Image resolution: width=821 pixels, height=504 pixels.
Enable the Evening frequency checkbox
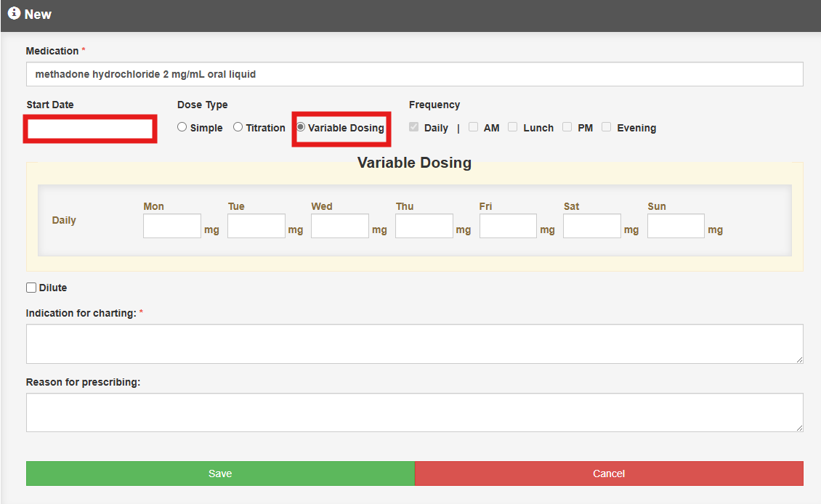606,127
